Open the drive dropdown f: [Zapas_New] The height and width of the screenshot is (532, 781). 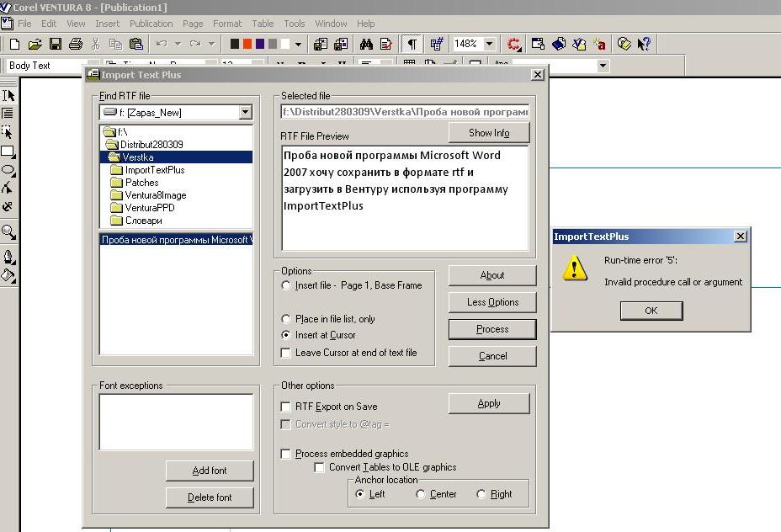(x=245, y=113)
